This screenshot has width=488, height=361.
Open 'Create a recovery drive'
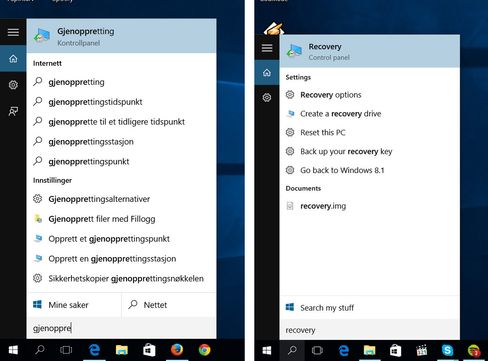click(370, 114)
